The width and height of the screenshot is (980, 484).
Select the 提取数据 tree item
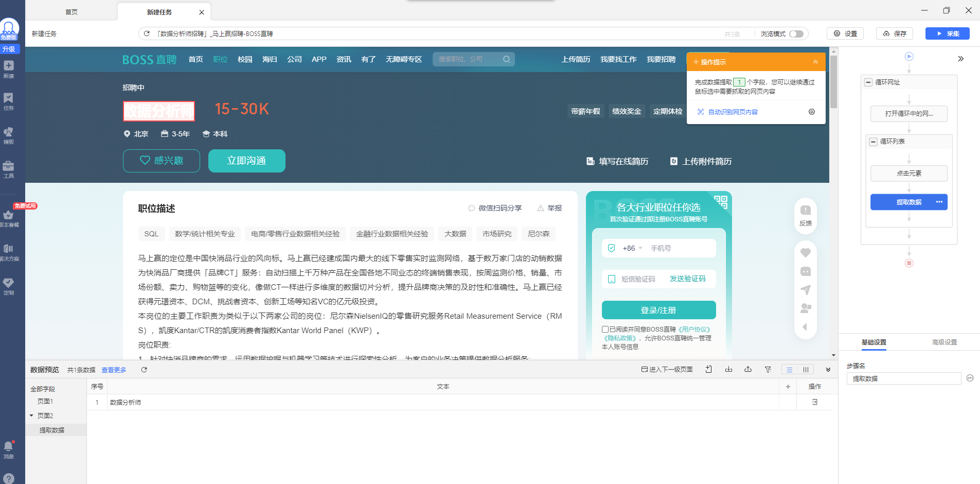[x=52, y=430]
